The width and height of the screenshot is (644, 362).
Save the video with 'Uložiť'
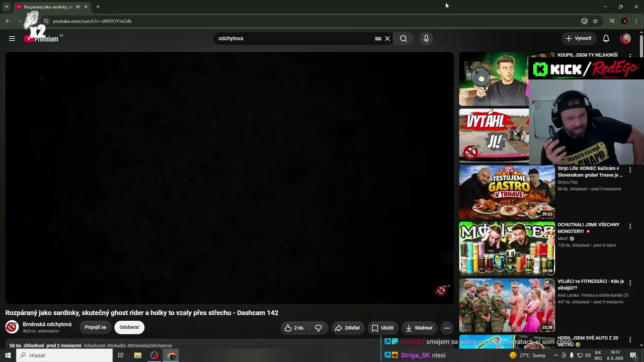pos(383,328)
